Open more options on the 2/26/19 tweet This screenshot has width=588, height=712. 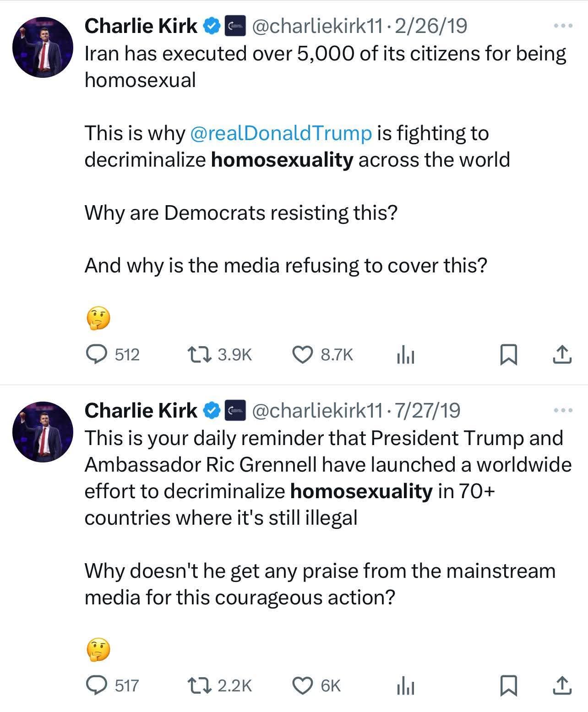click(563, 26)
